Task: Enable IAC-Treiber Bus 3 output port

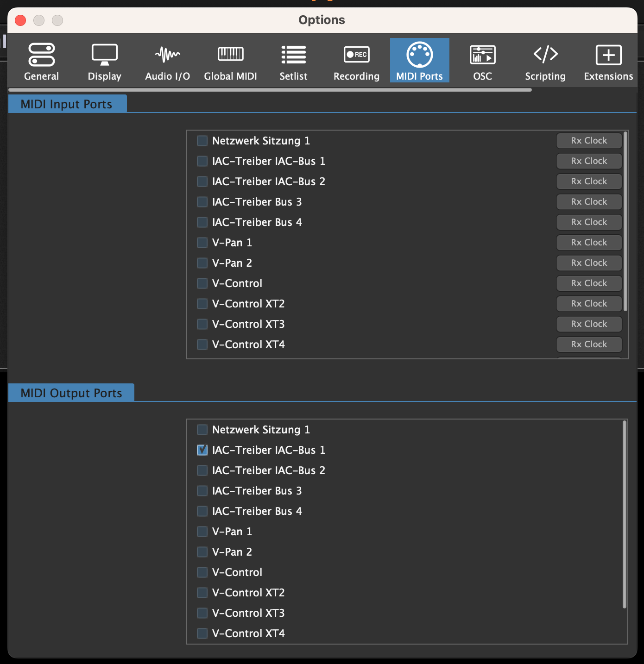Action: coord(202,491)
